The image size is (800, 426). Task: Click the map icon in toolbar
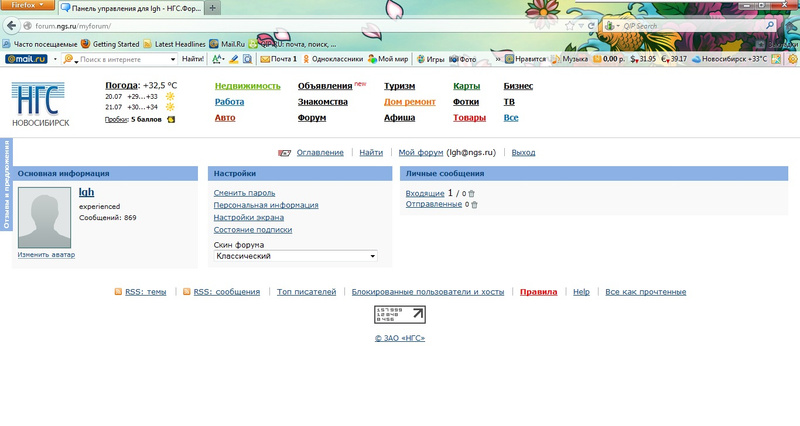pos(776,59)
